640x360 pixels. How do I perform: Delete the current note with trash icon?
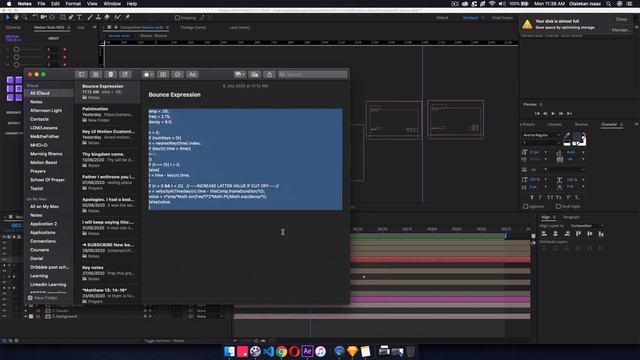point(111,74)
